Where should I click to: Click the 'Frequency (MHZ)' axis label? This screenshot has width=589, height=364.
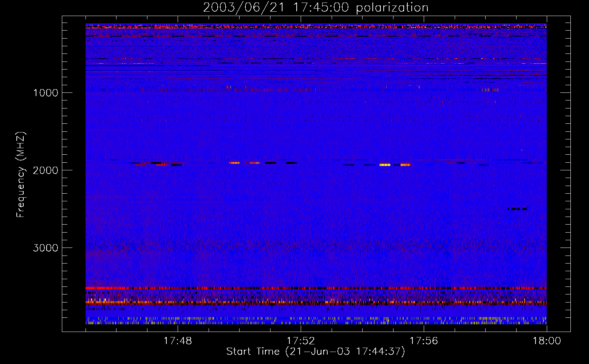(21, 175)
